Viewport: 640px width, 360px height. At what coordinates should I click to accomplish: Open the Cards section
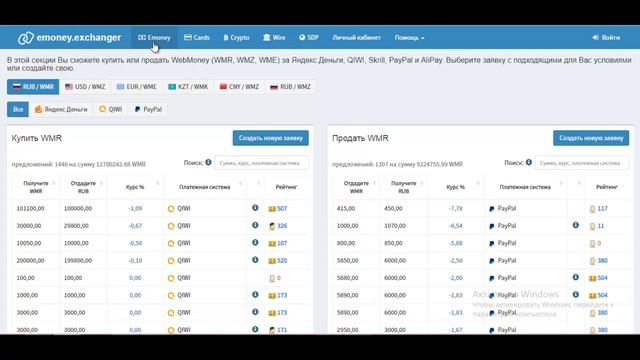tap(197, 38)
